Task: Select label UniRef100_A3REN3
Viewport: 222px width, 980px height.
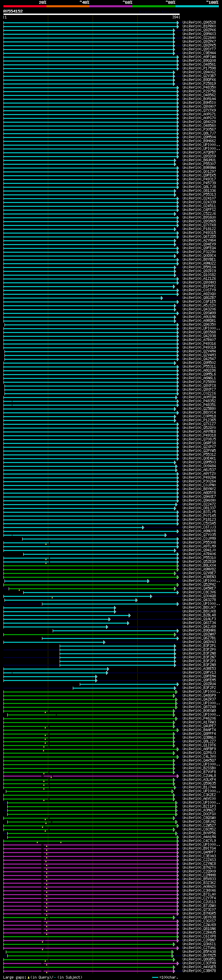Action: [199, 577]
